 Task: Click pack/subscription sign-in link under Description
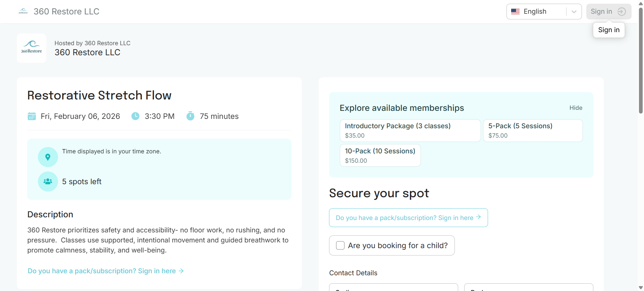click(106, 271)
